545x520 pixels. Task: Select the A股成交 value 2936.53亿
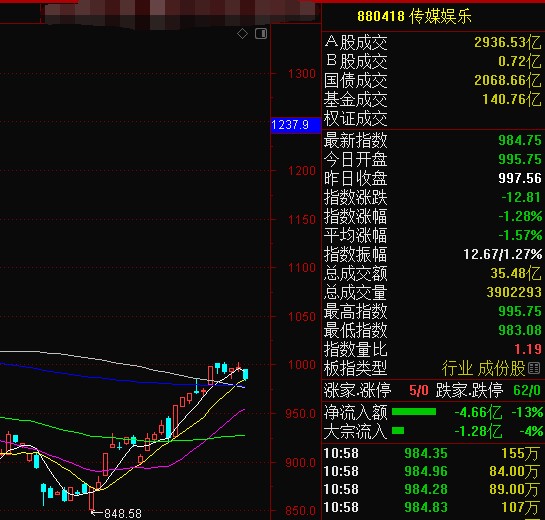tap(508, 42)
